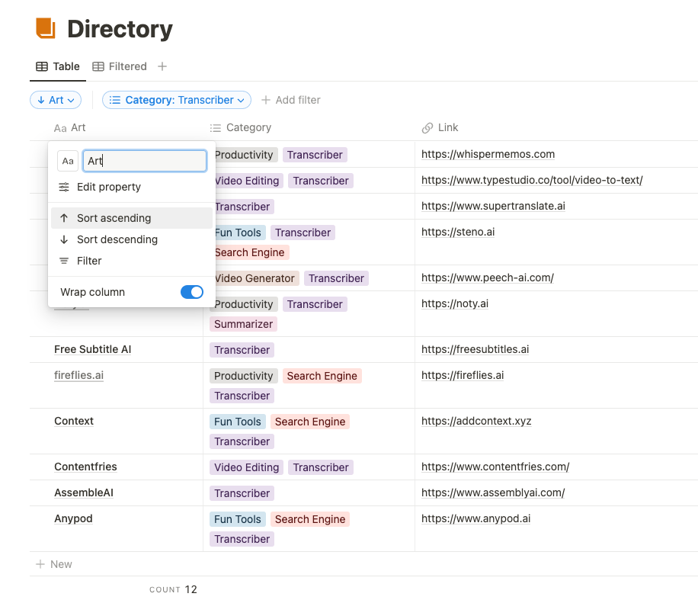698x616 pixels.
Task: Choose Sort descending in the menu
Action: click(117, 239)
